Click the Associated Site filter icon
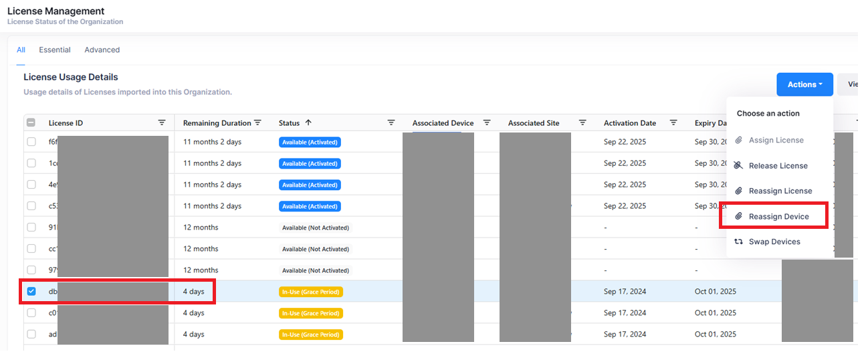The image size is (868, 358). (x=582, y=123)
